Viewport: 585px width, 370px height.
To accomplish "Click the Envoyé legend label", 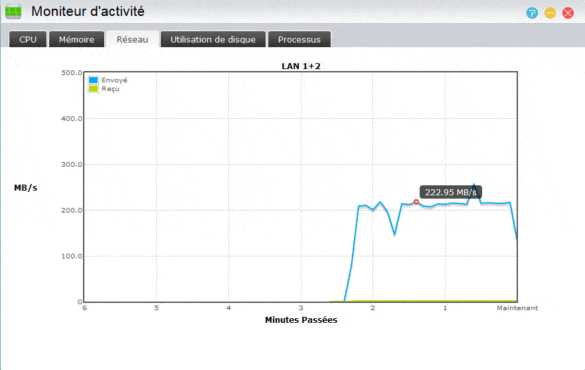I will pyautogui.click(x=115, y=80).
